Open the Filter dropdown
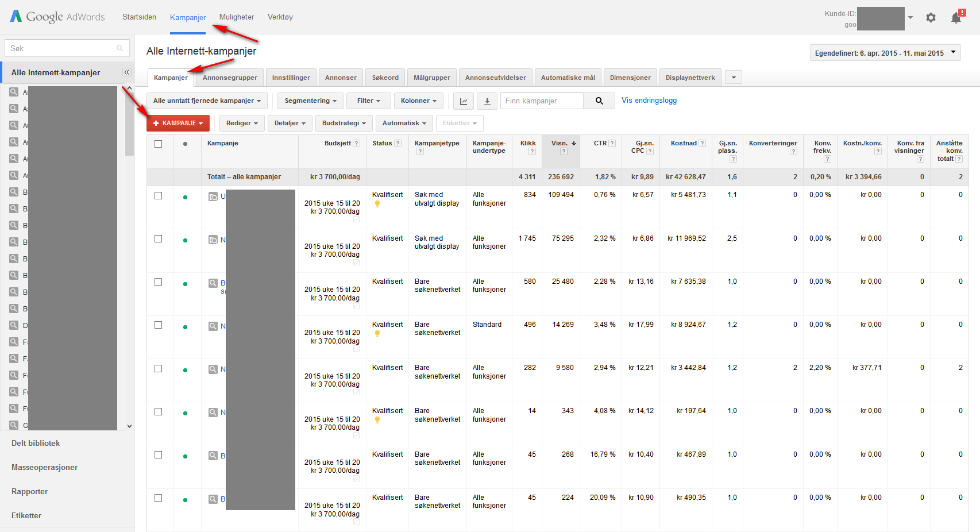 369,101
